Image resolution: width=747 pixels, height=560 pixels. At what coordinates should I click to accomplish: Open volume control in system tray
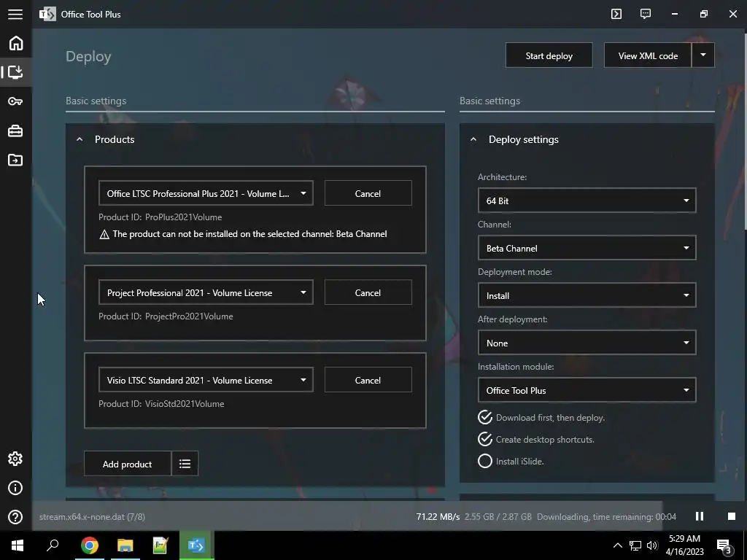[x=652, y=545]
